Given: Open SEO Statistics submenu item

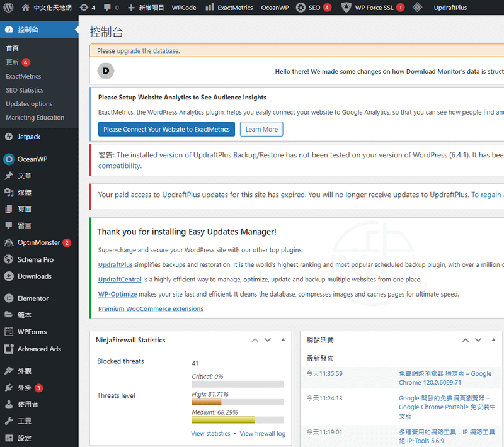Looking at the screenshot, I should [x=25, y=90].
